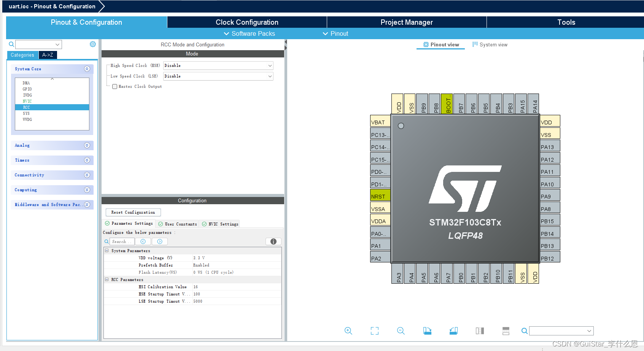The height and width of the screenshot is (351, 644).
Task: Fit the chip pinout to view
Action: pos(375,331)
